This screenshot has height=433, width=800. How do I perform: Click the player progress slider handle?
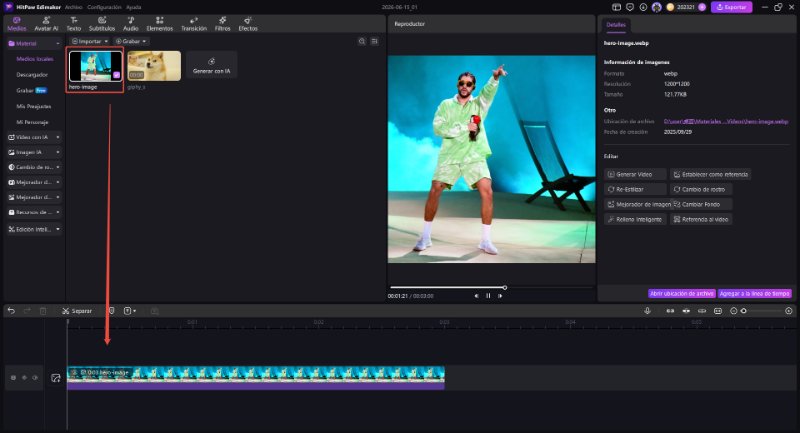505,288
